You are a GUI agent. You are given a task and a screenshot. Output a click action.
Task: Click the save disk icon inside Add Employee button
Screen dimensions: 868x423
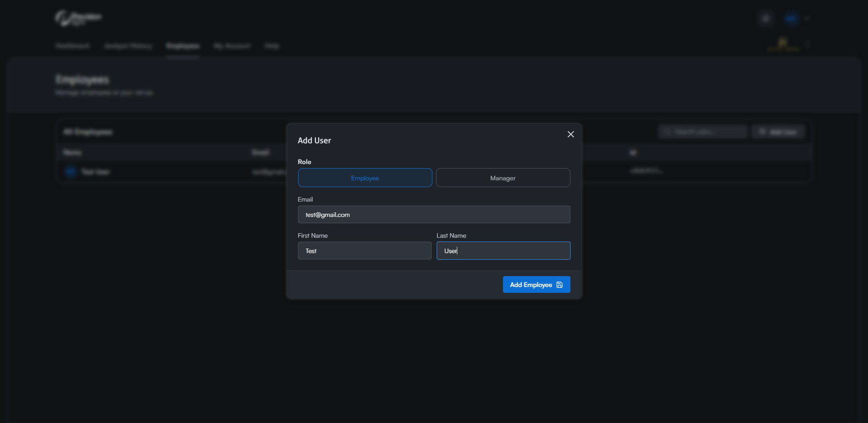click(560, 284)
